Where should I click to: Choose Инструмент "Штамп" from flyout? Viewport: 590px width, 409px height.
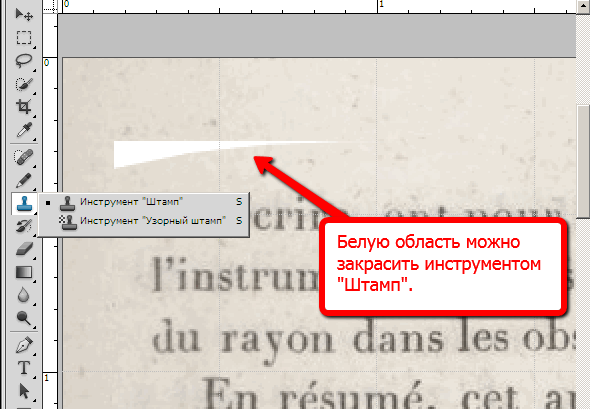(143, 202)
